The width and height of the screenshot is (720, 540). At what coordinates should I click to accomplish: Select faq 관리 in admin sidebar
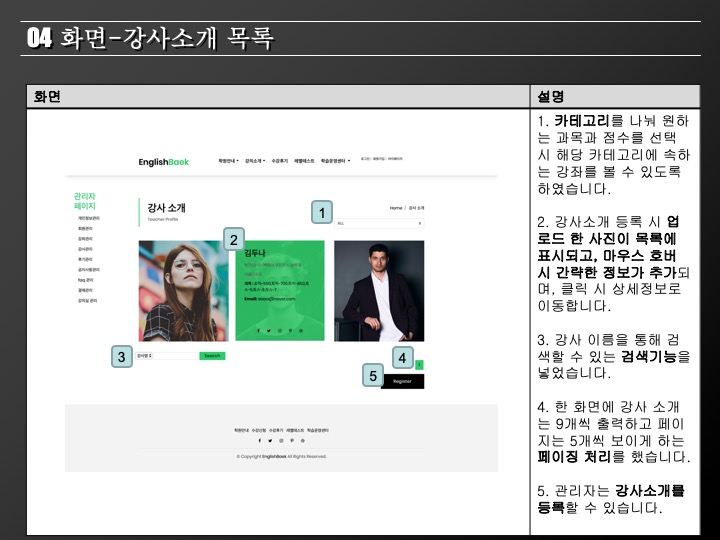click(x=85, y=280)
